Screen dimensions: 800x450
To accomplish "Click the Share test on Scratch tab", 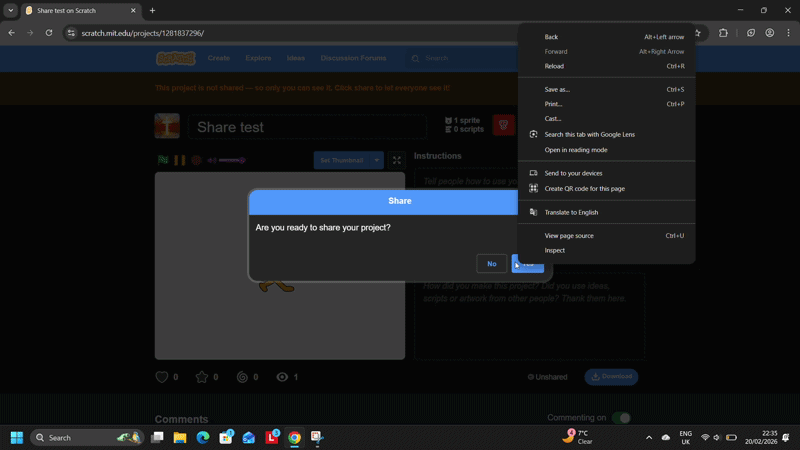I will coord(82,10).
